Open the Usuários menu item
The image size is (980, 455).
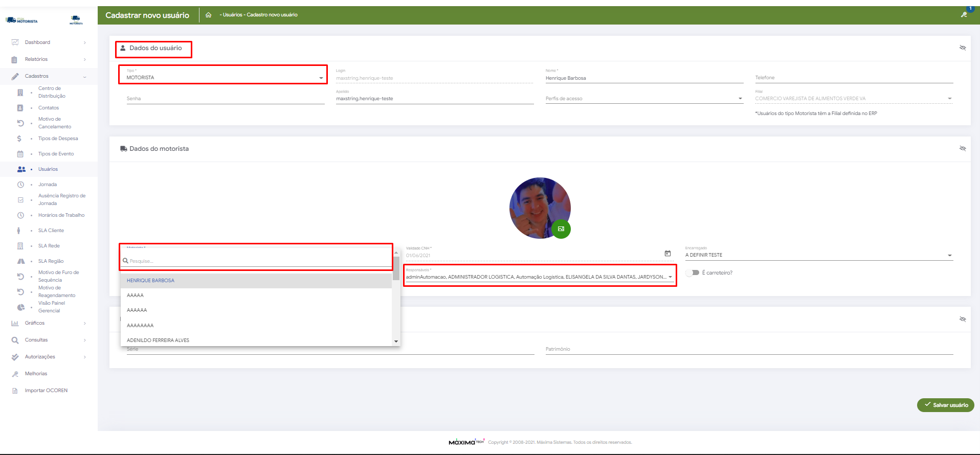tap(48, 169)
